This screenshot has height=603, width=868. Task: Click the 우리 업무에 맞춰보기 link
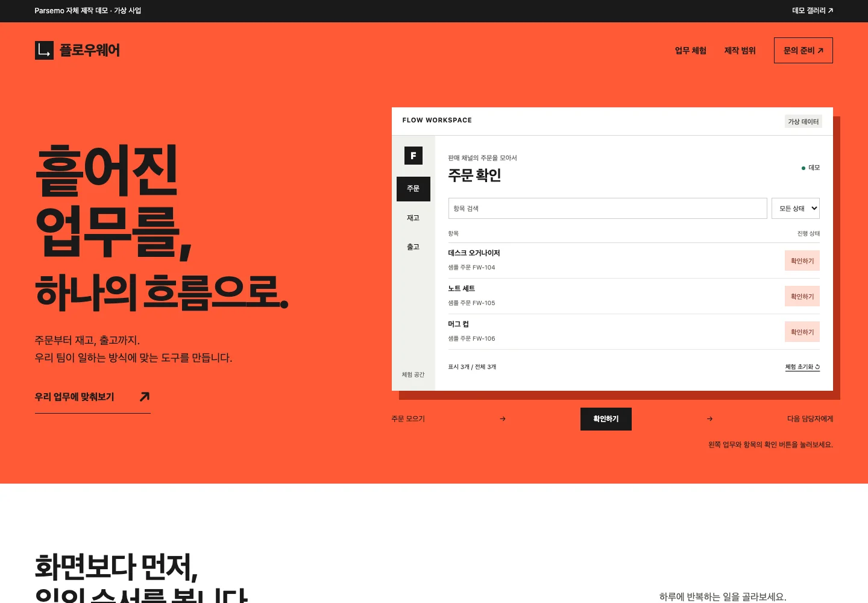click(93, 397)
